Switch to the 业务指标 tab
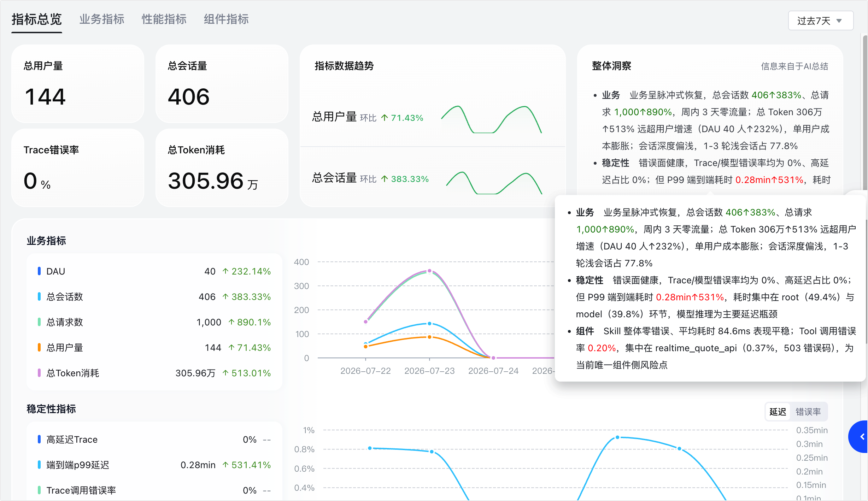The width and height of the screenshot is (868, 501). pos(102,19)
